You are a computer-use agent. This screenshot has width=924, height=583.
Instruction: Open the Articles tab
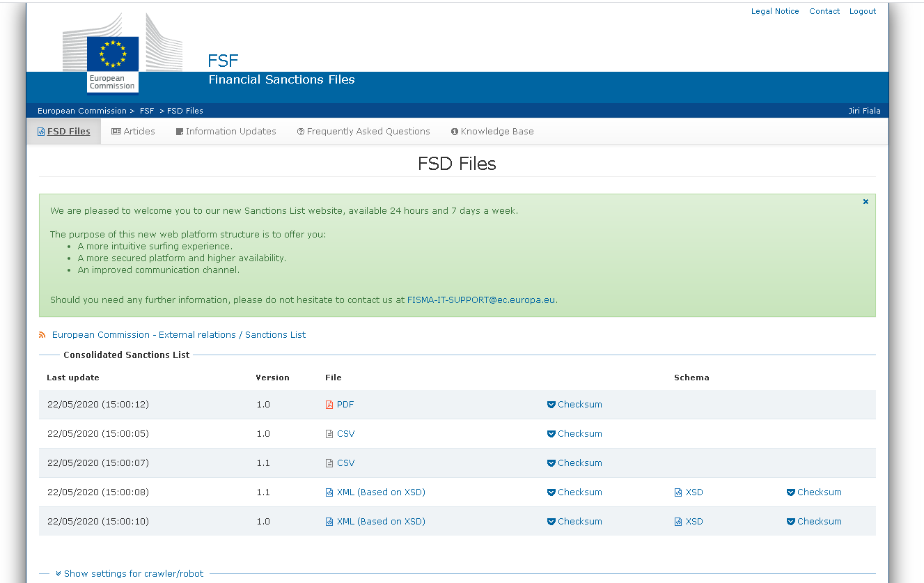[x=134, y=132]
